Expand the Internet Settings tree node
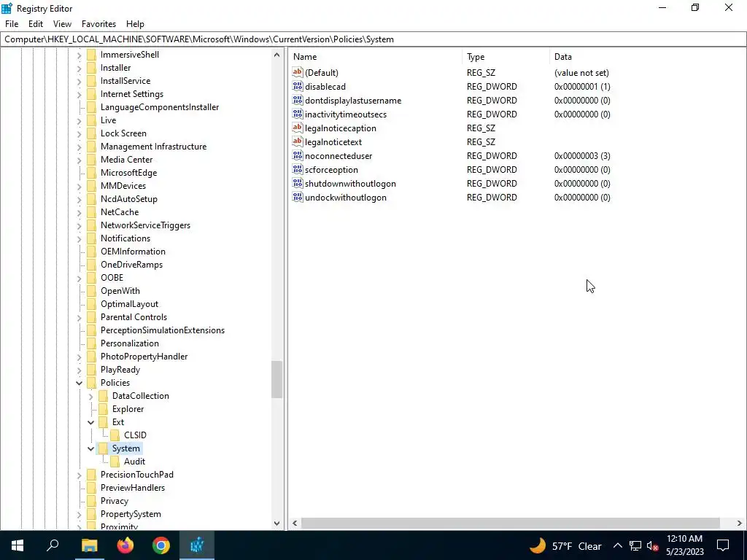Viewport: 747px width, 560px height. click(x=79, y=94)
